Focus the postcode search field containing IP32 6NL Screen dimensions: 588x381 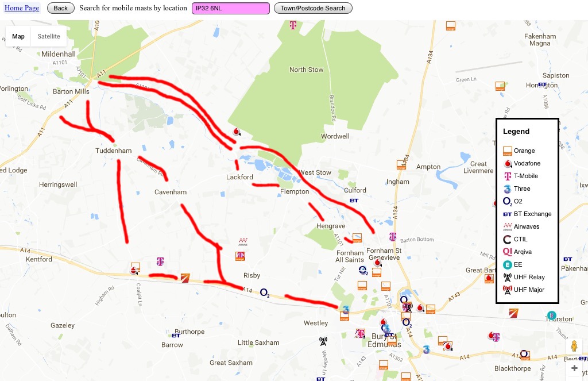click(231, 8)
